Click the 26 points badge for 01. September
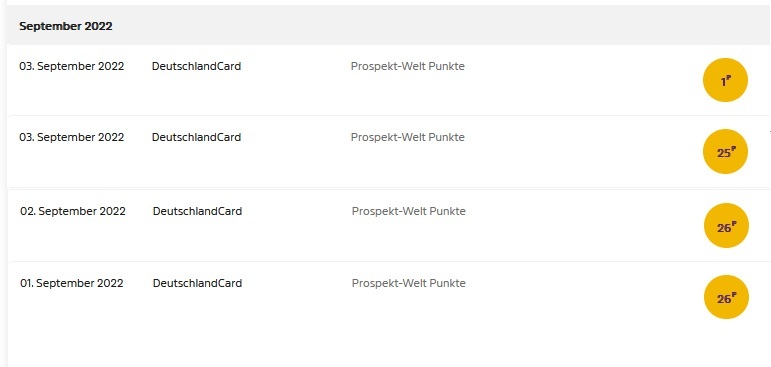Screen dimensions: 771x367 click(726, 297)
